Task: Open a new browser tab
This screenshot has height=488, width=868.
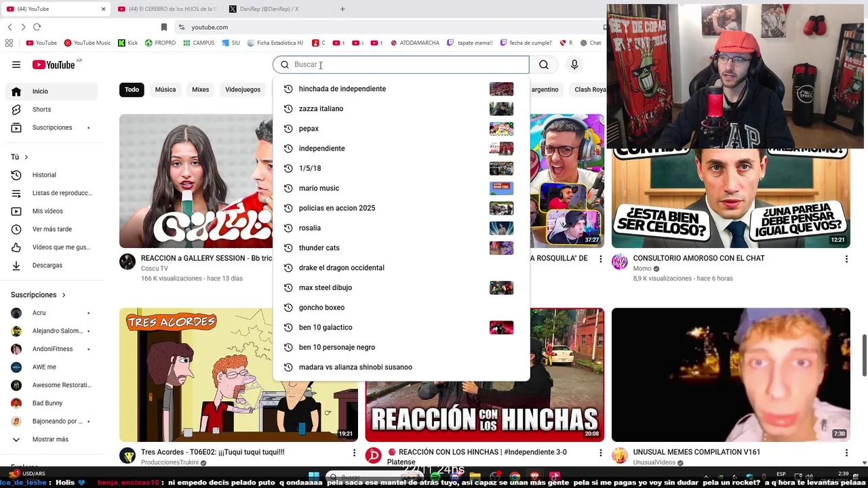Action: pyautogui.click(x=342, y=9)
